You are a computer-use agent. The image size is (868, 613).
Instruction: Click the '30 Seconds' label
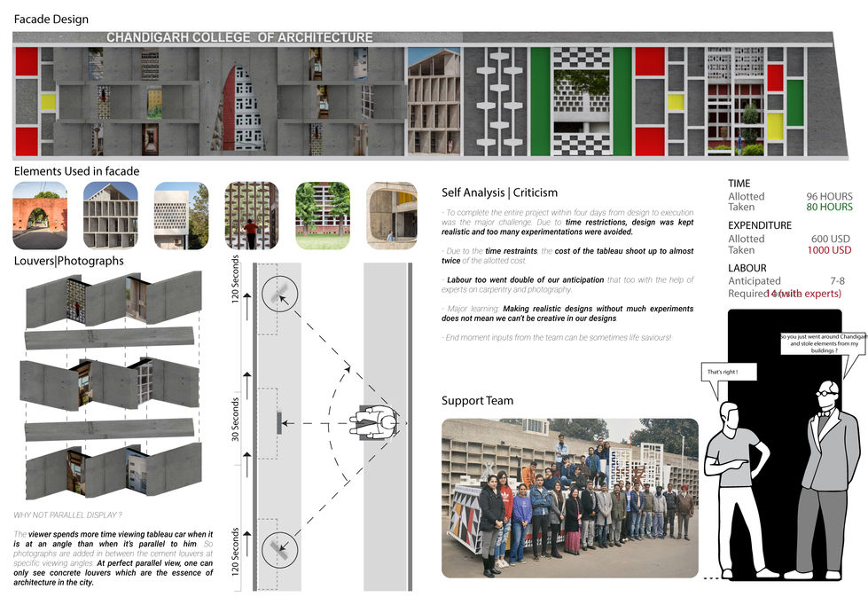point(235,420)
